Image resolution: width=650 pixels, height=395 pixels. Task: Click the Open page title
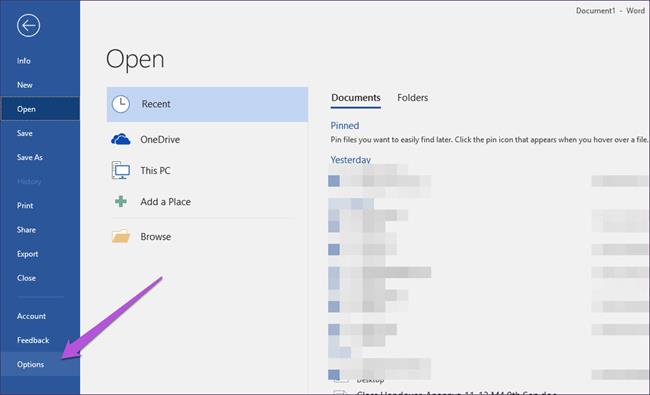tap(135, 60)
